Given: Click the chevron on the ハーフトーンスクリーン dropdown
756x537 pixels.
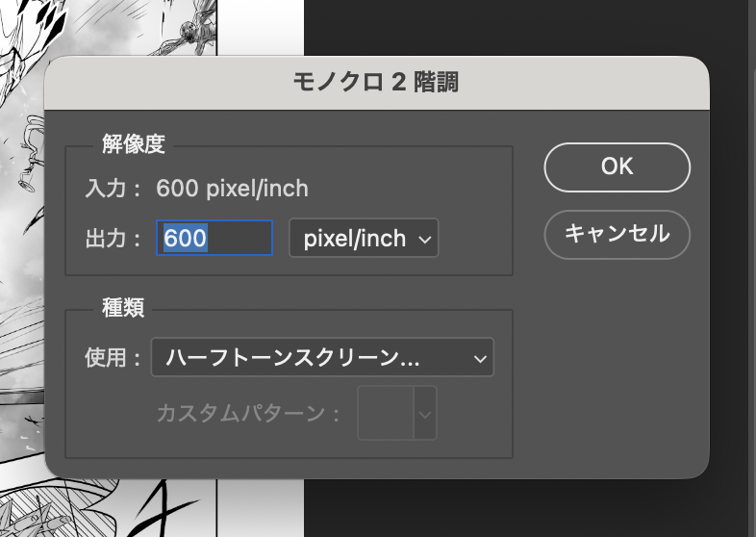Looking at the screenshot, I should tap(479, 359).
